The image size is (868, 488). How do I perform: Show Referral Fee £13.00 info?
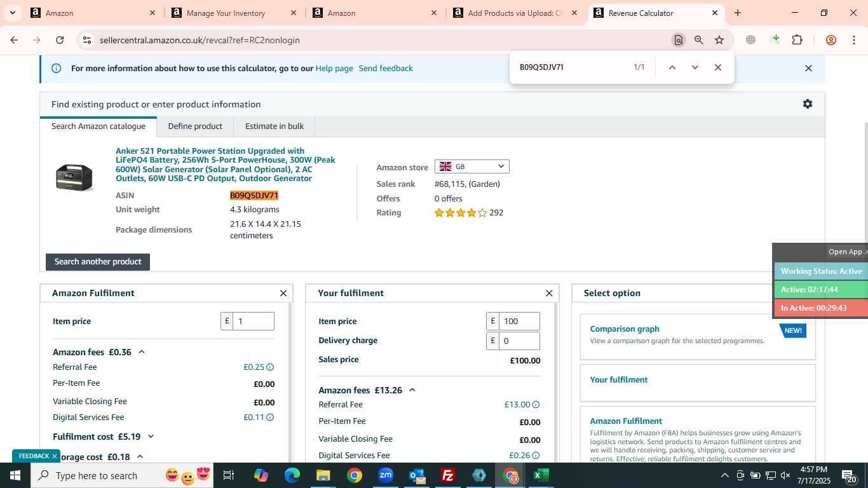536,405
